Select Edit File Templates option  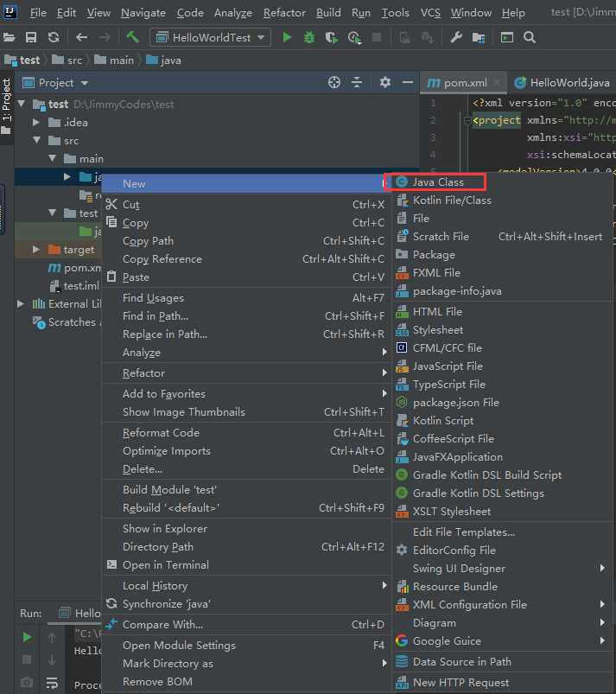[503, 532]
